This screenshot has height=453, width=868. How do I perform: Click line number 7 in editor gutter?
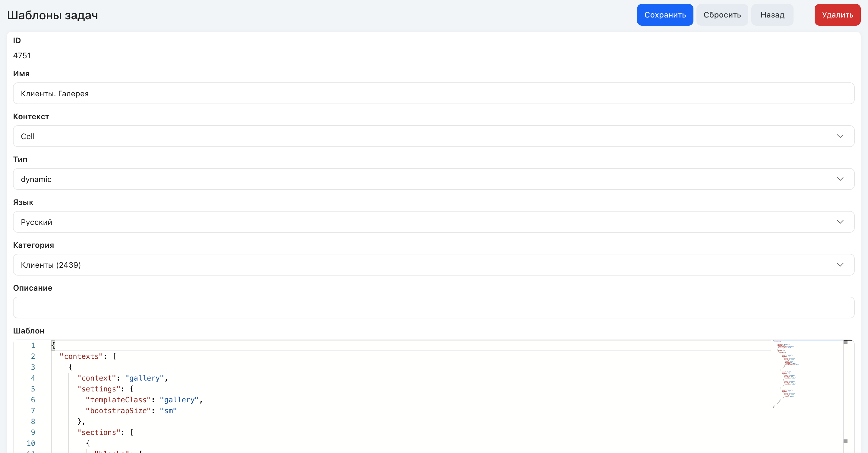pyautogui.click(x=33, y=410)
